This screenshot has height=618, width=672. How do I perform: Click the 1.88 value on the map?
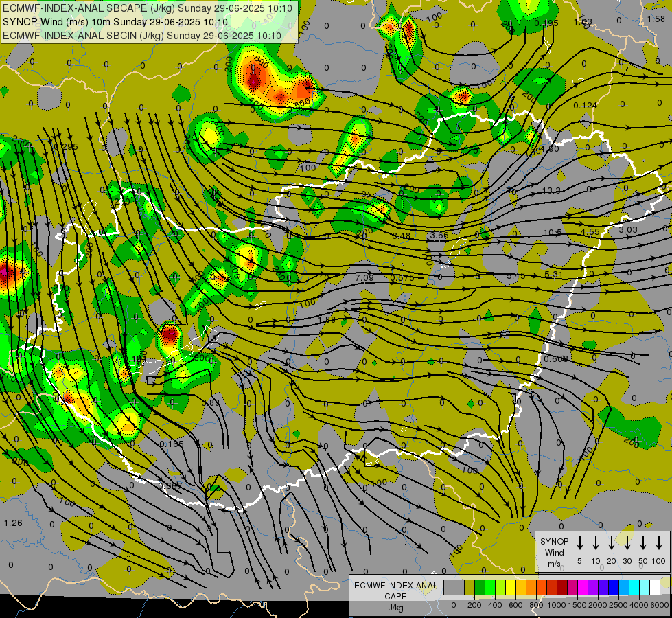coord(327,320)
